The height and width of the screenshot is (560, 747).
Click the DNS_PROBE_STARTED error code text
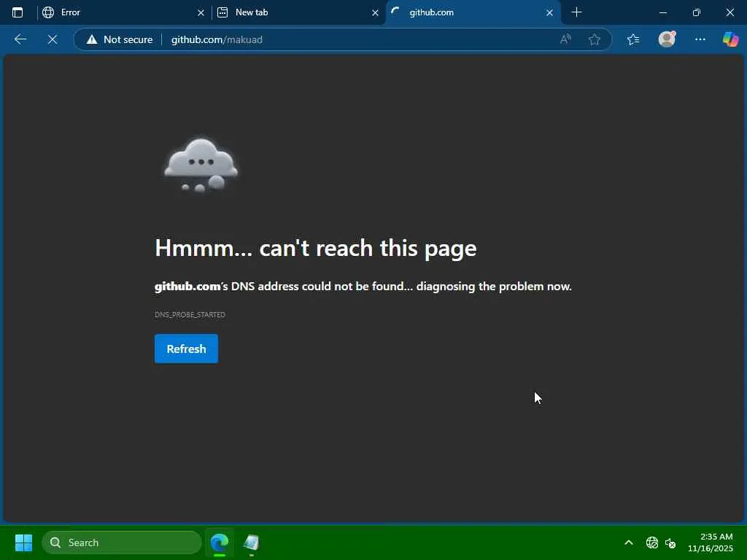click(x=190, y=315)
